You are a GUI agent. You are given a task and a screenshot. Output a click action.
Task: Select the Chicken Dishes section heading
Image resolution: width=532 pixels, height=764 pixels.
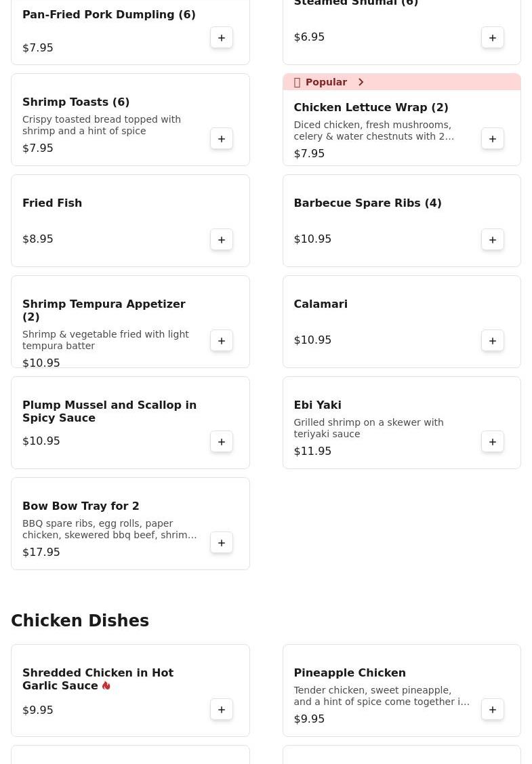click(80, 621)
